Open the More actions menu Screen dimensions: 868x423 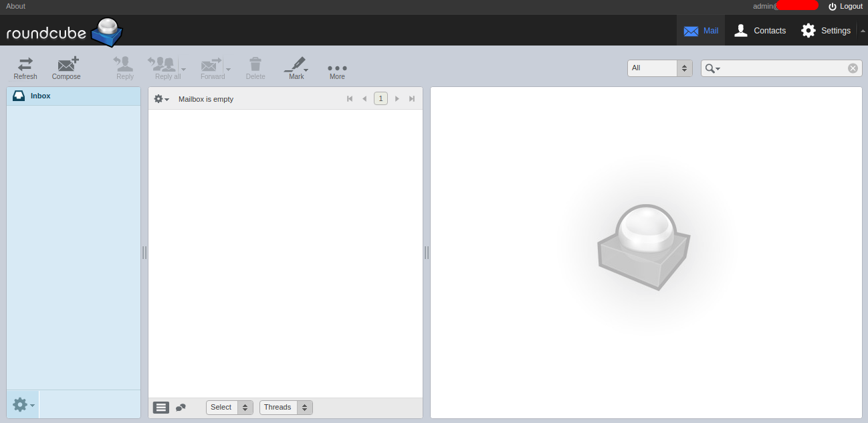click(337, 68)
